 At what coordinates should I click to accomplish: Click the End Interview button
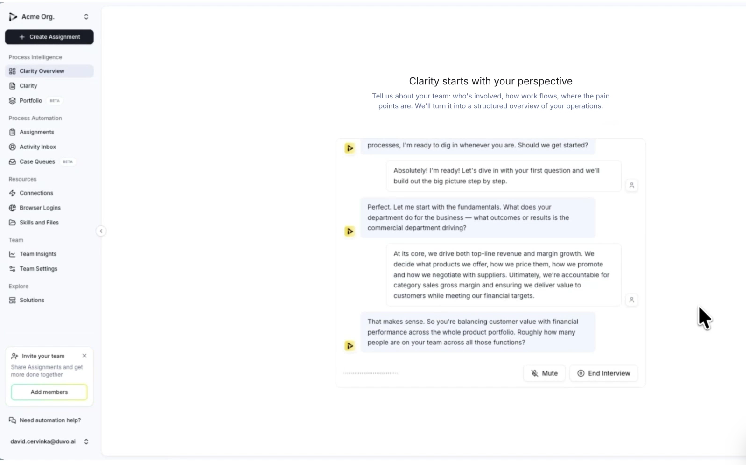pos(603,374)
